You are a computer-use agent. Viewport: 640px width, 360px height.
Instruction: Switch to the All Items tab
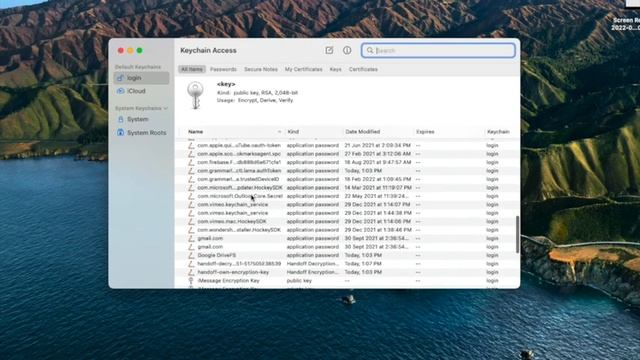click(x=192, y=69)
